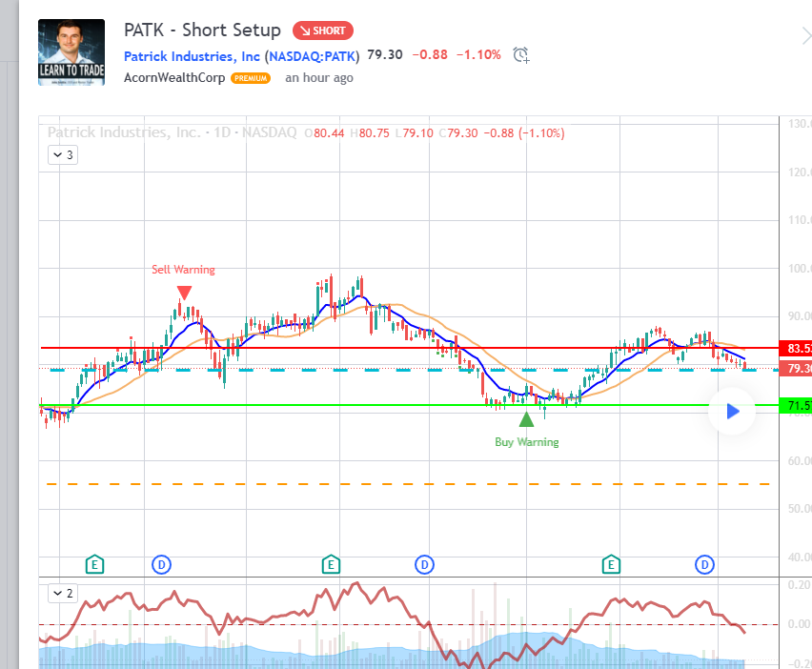Image resolution: width=812 pixels, height=669 pixels.
Task: Open the NASDAQ:PATK symbol link
Action: [313, 56]
